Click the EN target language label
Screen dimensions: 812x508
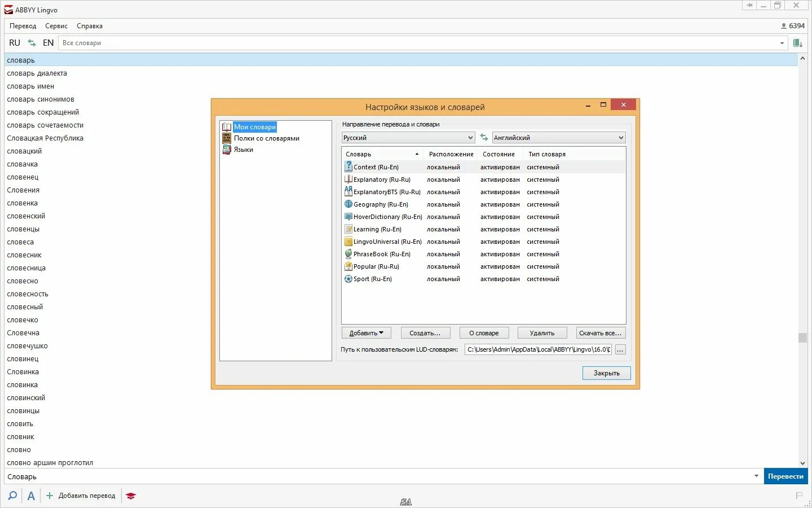tap(48, 43)
